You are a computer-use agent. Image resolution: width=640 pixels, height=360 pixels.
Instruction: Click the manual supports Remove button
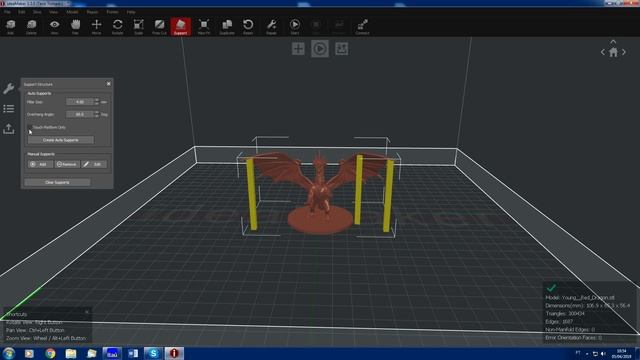[67, 164]
